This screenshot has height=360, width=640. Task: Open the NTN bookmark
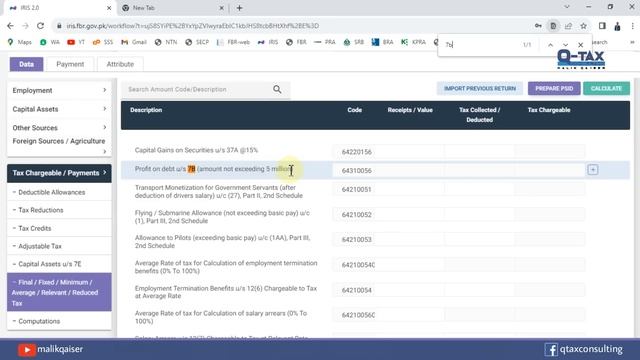coord(166,42)
